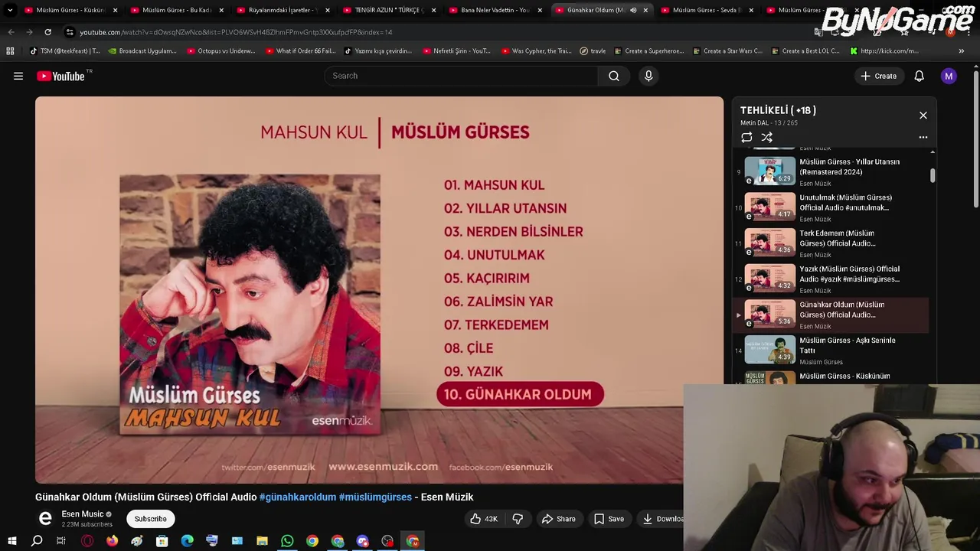Toggle playlist shuffle
The image size is (980, 551).
coord(766,138)
